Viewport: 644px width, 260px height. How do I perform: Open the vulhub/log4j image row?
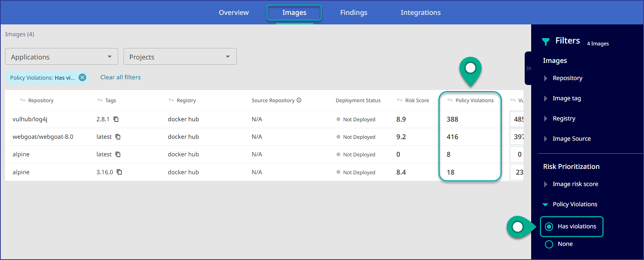coord(30,119)
